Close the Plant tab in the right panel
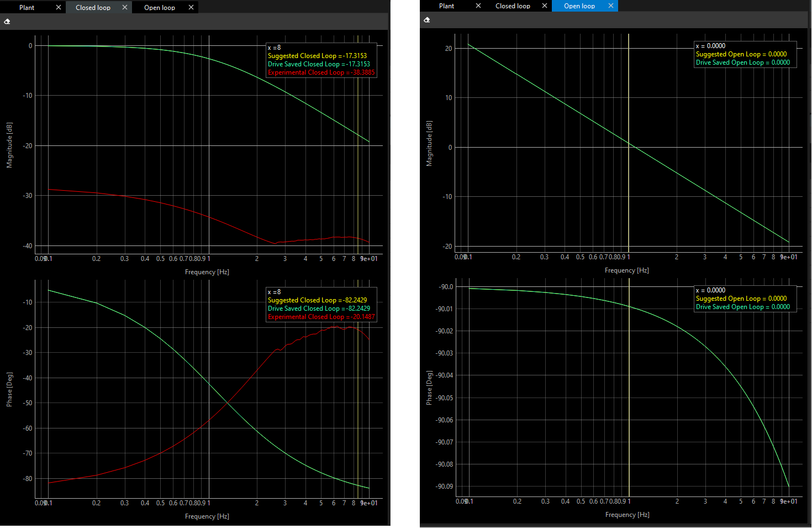Viewport: 812px width, 528px height. pos(478,6)
